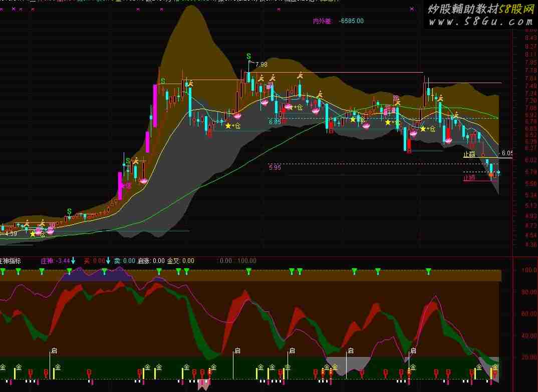Viewport: 538px width, 392px height.
Task: Click the 6.05 price tag
Action: click(x=507, y=153)
